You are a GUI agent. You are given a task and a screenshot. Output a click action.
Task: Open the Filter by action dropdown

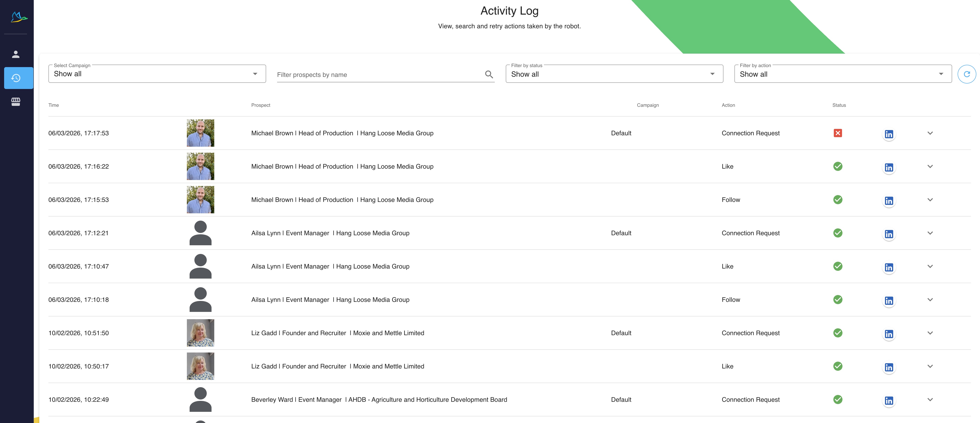click(x=843, y=74)
